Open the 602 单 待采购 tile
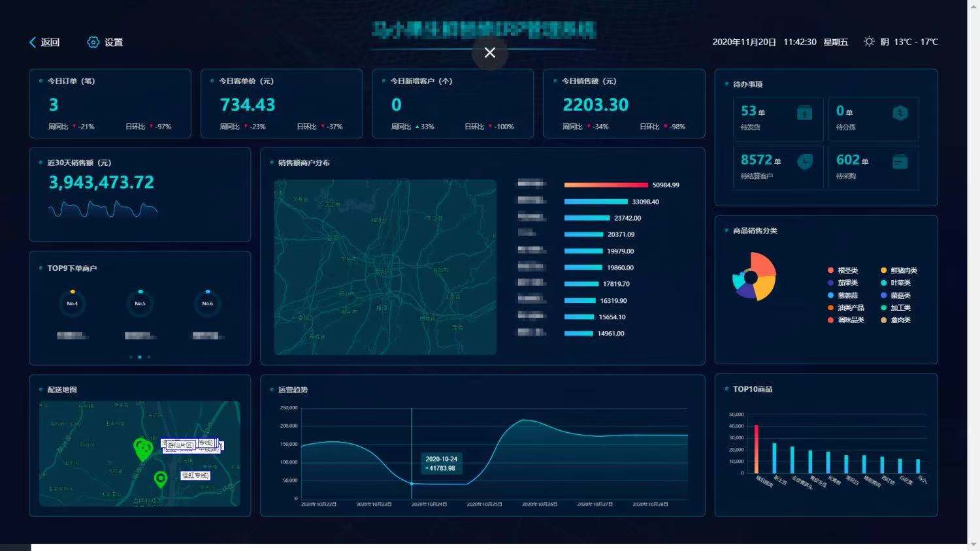Screen dimensions: 980x551 point(874,168)
